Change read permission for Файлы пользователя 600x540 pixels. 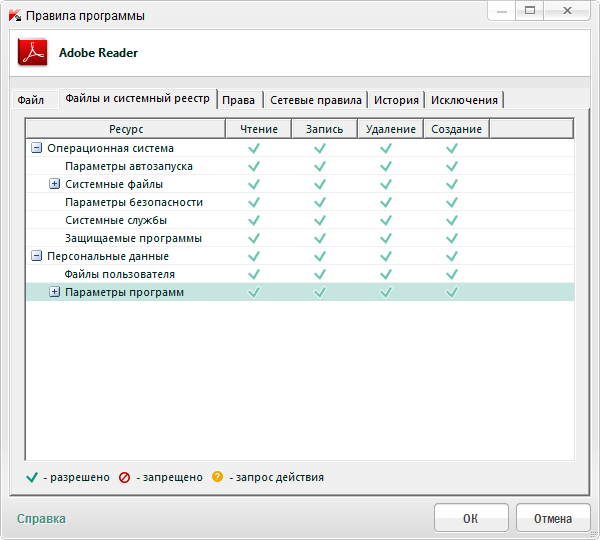click(254, 274)
